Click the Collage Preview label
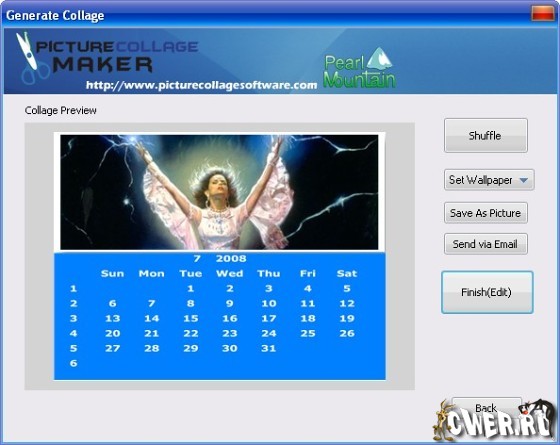Viewport: 560px width, 445px height. point(61,110)
